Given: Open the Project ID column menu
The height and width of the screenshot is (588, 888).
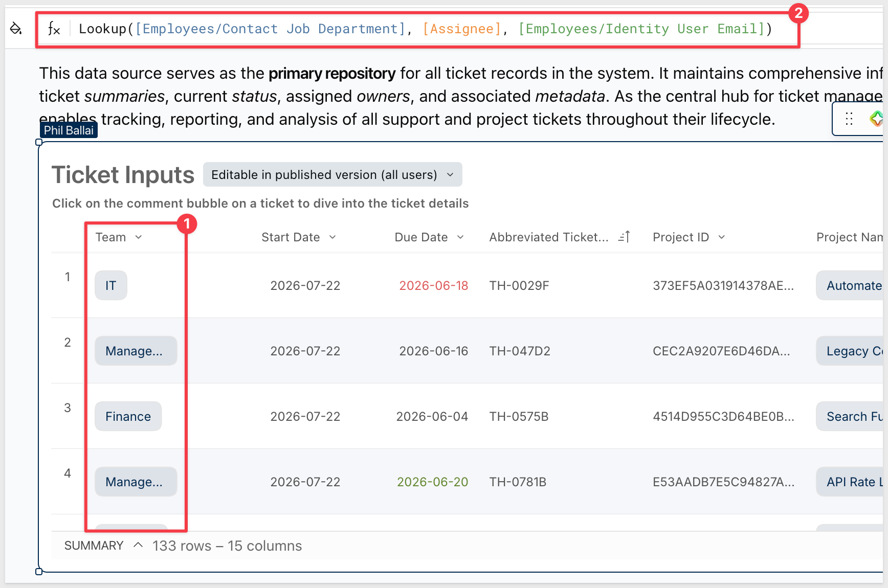Looking at the screenshot, I should (x=722, y=237).
